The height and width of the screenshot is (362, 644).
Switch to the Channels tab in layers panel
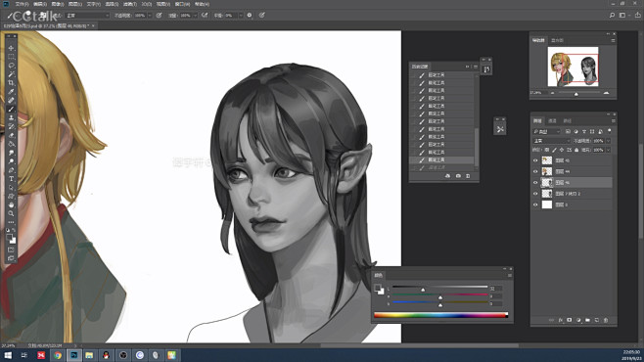point(552,120)
